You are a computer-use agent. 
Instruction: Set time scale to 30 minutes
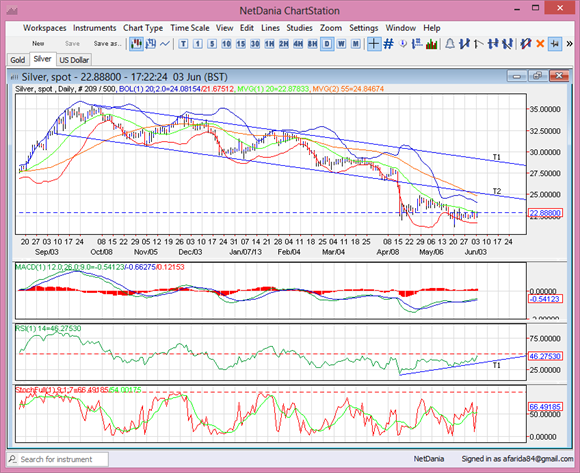point(255,44)
